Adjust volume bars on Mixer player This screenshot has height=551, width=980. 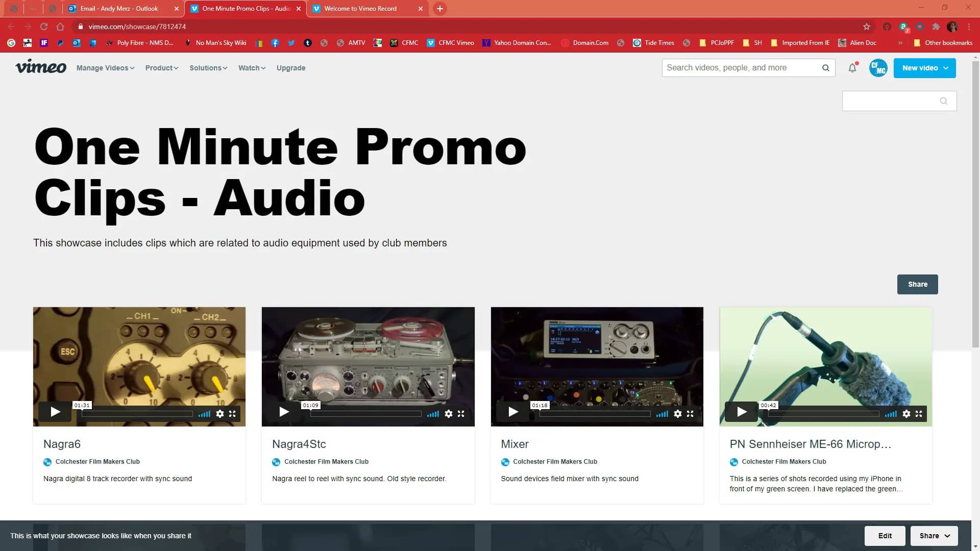tap(662, 414)
